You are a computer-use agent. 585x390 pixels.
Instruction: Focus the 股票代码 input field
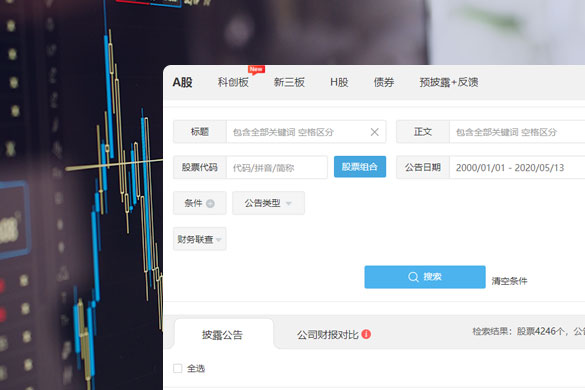pos(277,168)
